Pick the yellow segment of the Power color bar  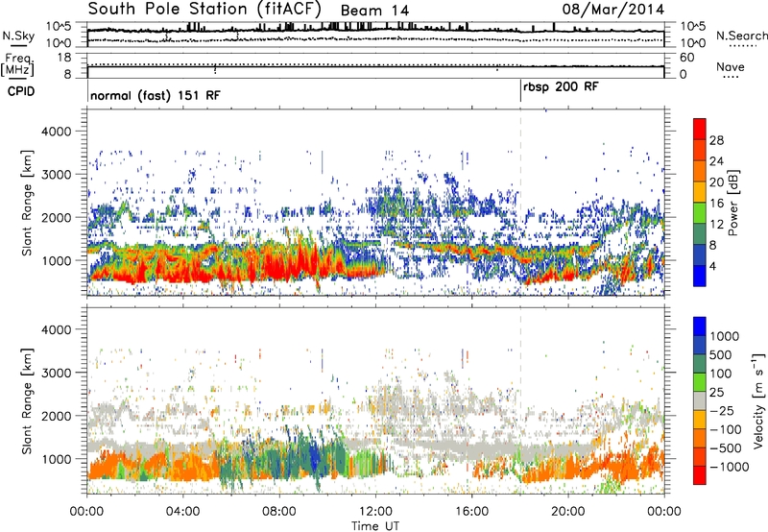coord(700,191)
